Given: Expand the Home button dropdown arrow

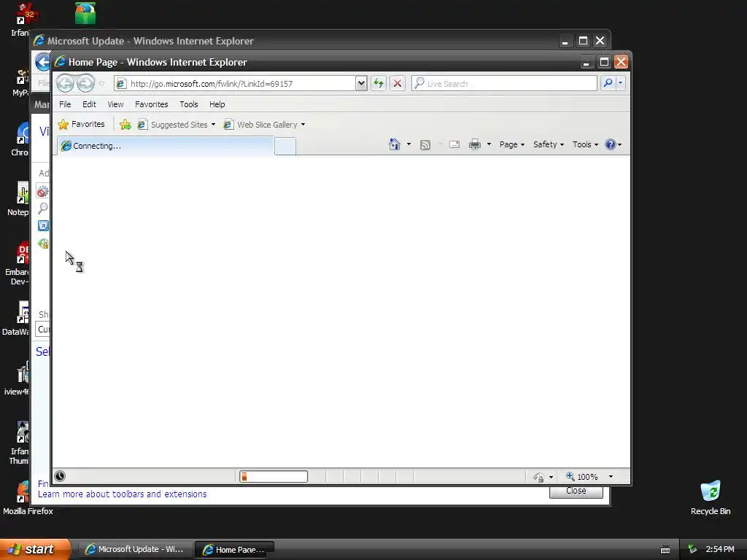Looking at the screenshot, I should (x=409, y=144).
